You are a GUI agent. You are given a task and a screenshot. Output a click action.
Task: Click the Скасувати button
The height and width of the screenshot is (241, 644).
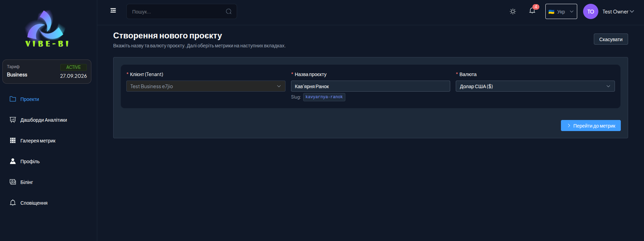click(611, 39)
